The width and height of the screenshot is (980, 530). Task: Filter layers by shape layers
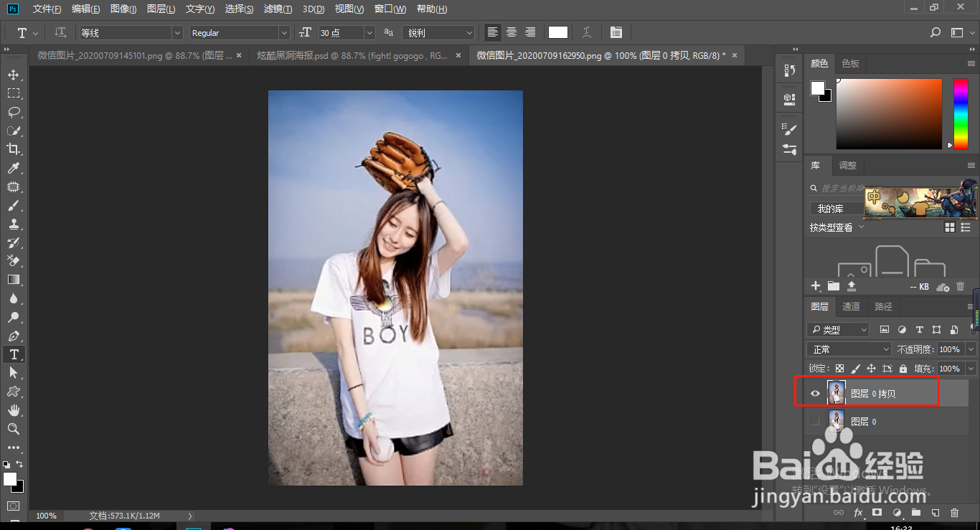pos(937,330)
